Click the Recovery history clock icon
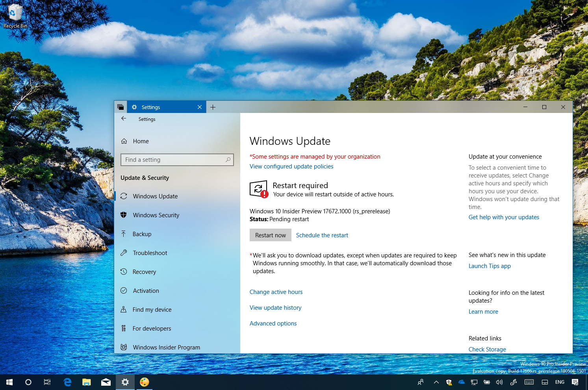 tap(124, 272)
